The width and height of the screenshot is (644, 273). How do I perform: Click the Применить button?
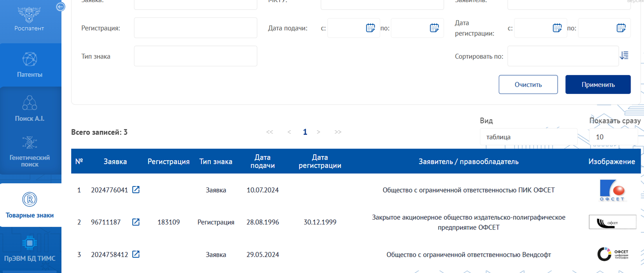coord(598,84)
